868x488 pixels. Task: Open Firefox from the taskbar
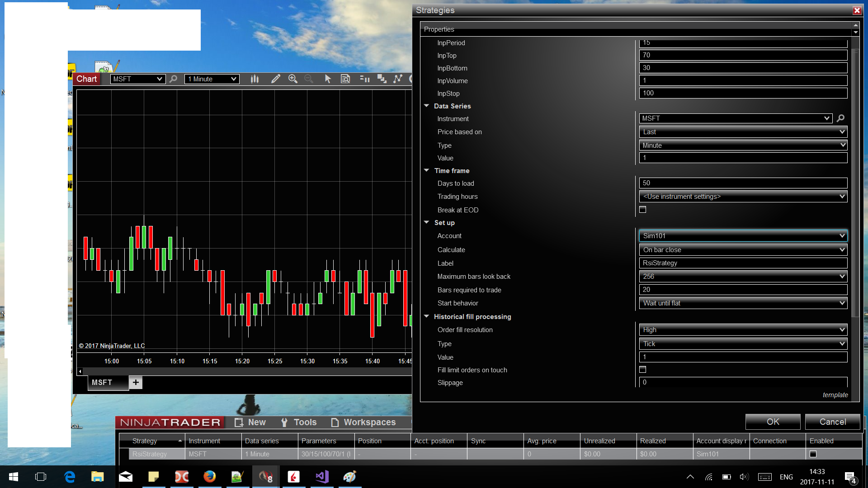pos(209,477)
